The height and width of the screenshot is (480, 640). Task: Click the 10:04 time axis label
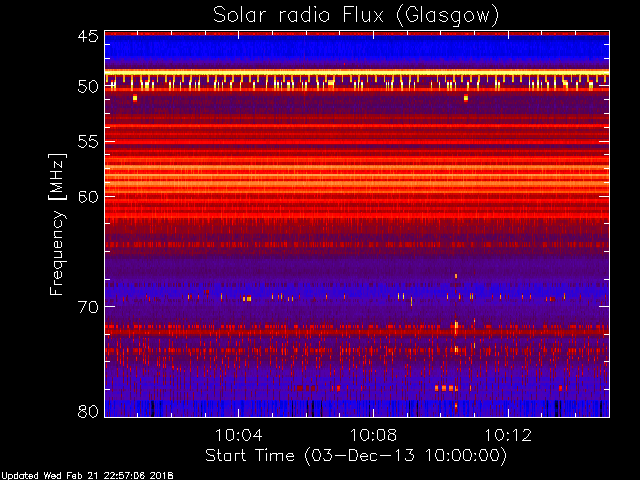237,435
